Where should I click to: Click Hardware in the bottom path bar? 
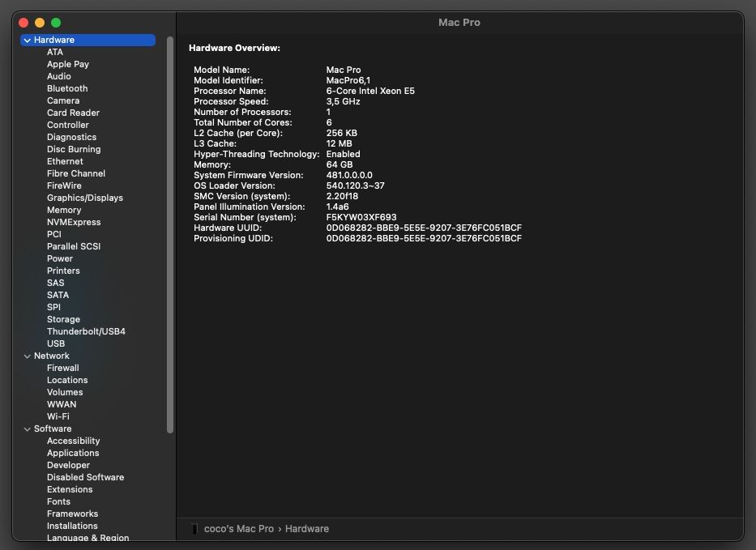[307, 529]
